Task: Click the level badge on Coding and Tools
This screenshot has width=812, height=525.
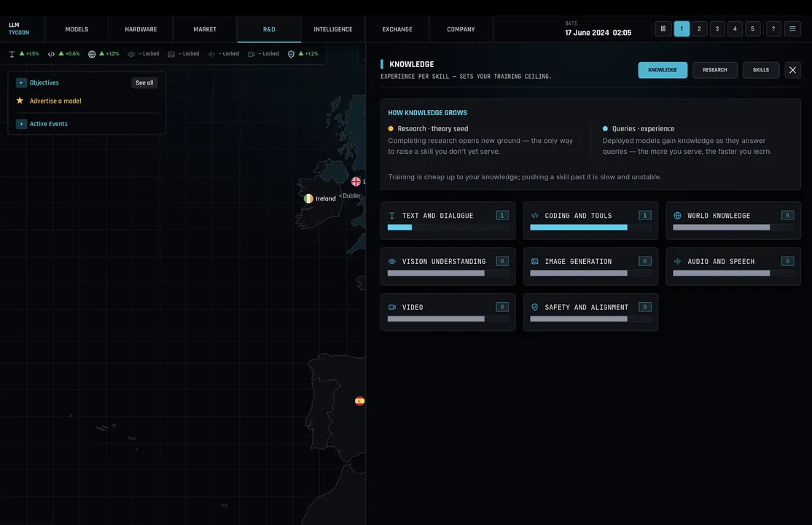Action: pyautogui.click(x=645, y=216)
